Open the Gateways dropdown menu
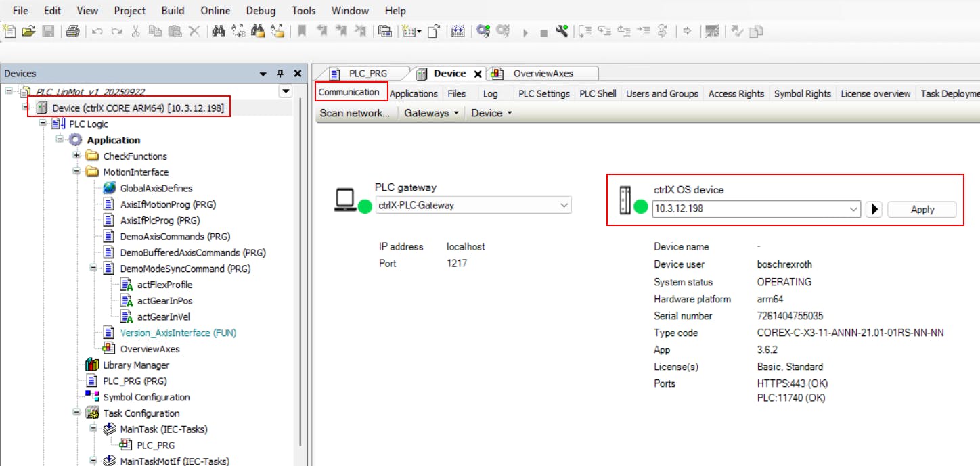This screenshot has height=466, width=980. click(x=432, y=113)
